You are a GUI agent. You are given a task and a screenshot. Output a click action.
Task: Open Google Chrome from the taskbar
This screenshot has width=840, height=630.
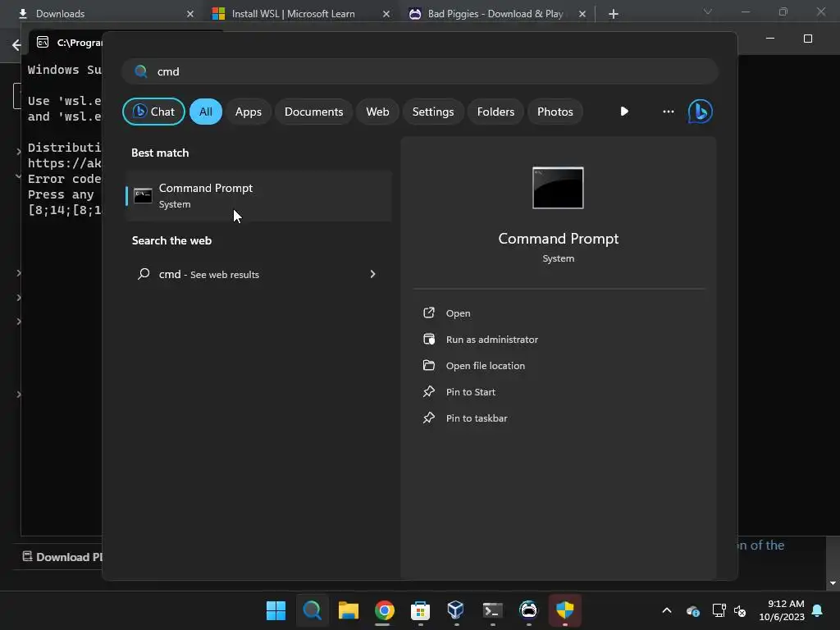tap(384, 610)
